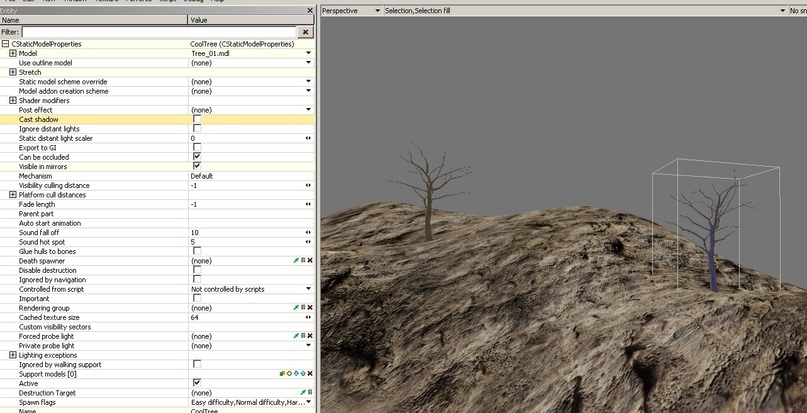Image resolution: width=807 pixels, height=413 pixels.
Task: Pick an entity for Death spawner
Action: [x=296, y=261]
